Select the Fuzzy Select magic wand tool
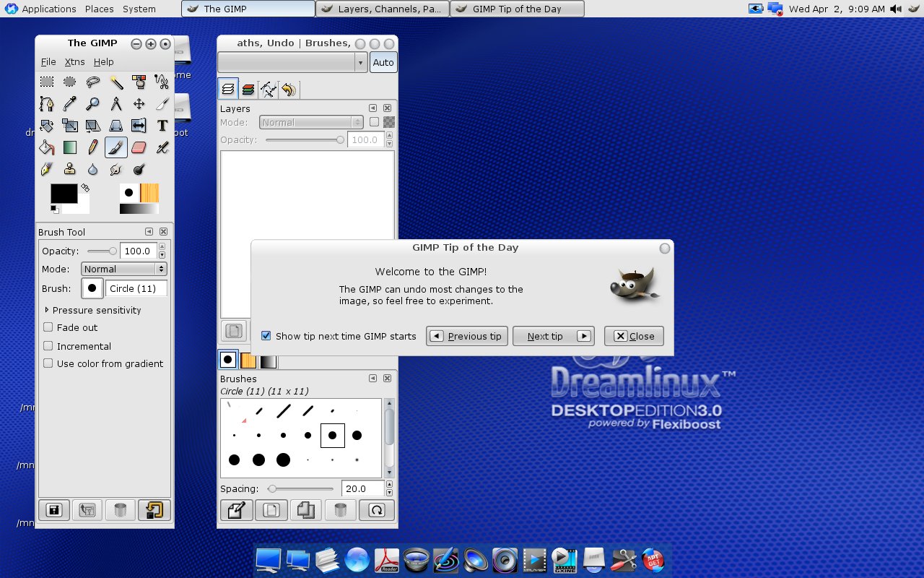The width and height of the screenshot is (924, 578). tap(116, 82)
